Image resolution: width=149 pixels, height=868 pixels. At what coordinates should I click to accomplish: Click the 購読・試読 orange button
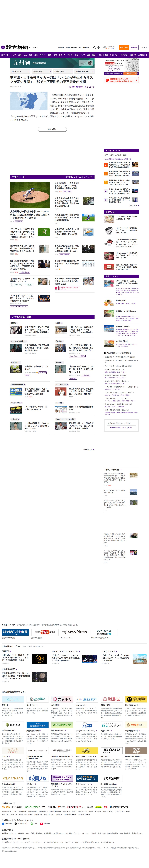coord(124,48)
